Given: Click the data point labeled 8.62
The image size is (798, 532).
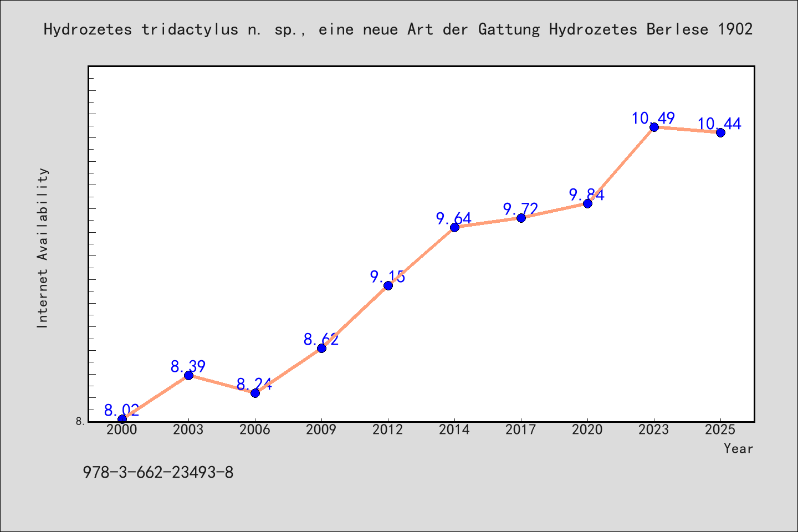Looking at the screenshot, I should [x=321, y=348].
